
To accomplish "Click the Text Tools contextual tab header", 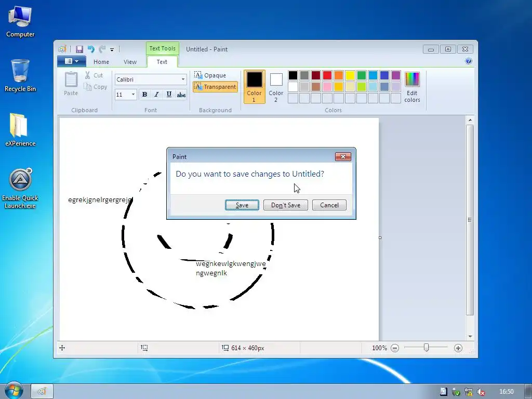I will coord(162,48).
